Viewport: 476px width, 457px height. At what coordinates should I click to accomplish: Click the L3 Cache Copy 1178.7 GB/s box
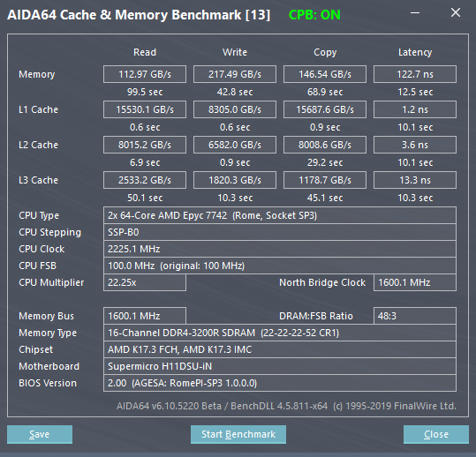(325, 180)
